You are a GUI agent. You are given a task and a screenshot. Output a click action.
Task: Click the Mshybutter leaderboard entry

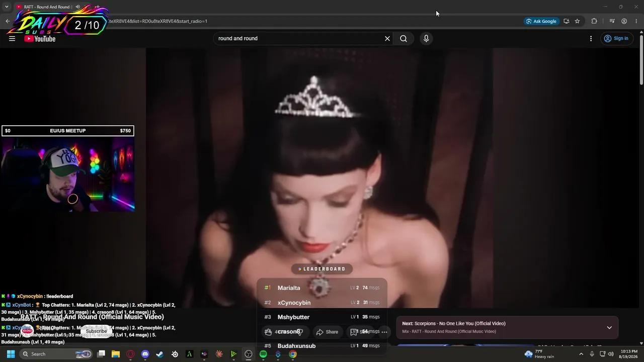(x=322, y=317)
